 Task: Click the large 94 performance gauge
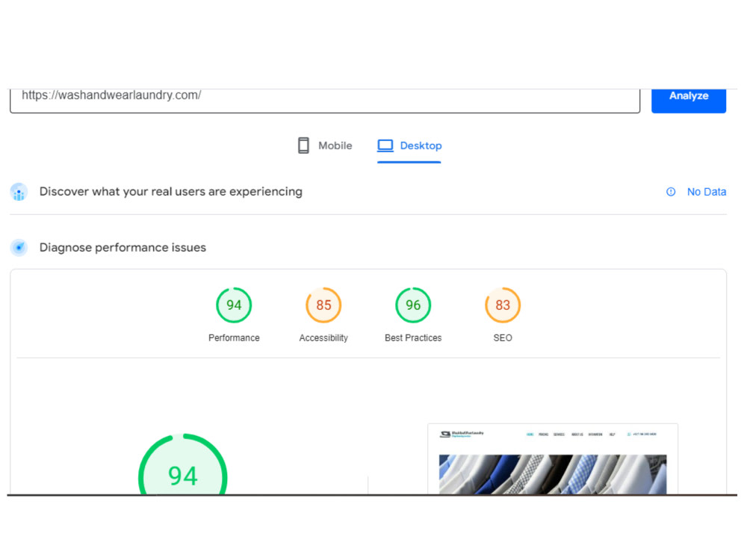tap(183, 464)
